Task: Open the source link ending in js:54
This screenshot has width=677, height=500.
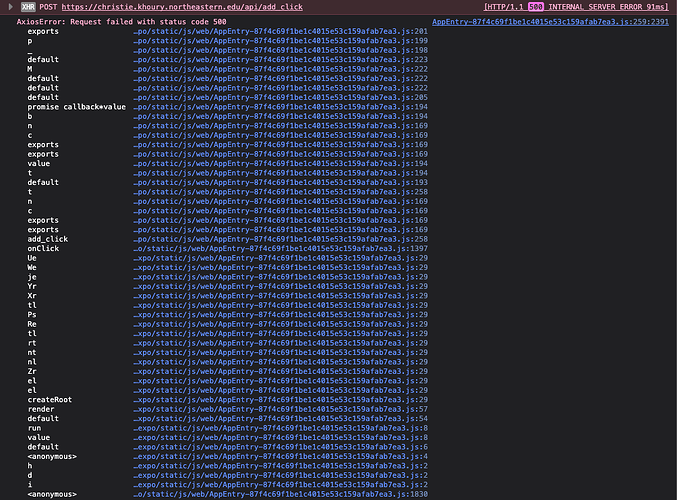Action: click(x=281, y=418)
